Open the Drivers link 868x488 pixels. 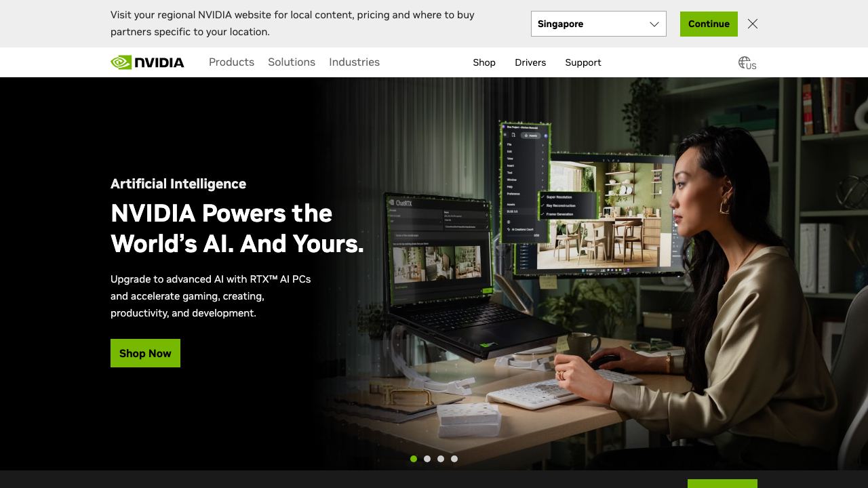pos(530,62)
